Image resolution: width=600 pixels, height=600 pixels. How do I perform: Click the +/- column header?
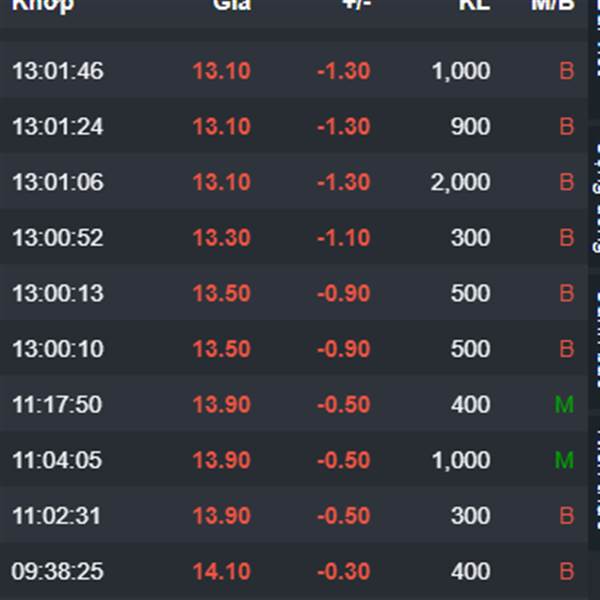[x=357, y=5]
